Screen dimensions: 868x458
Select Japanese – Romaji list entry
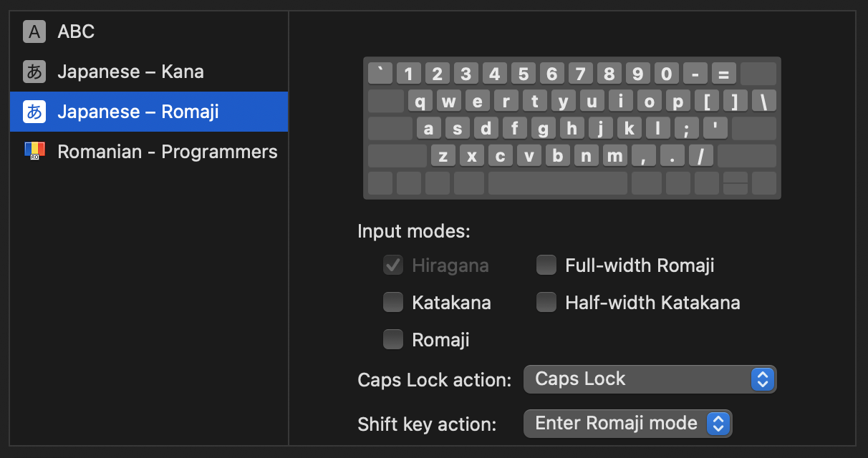138,112
